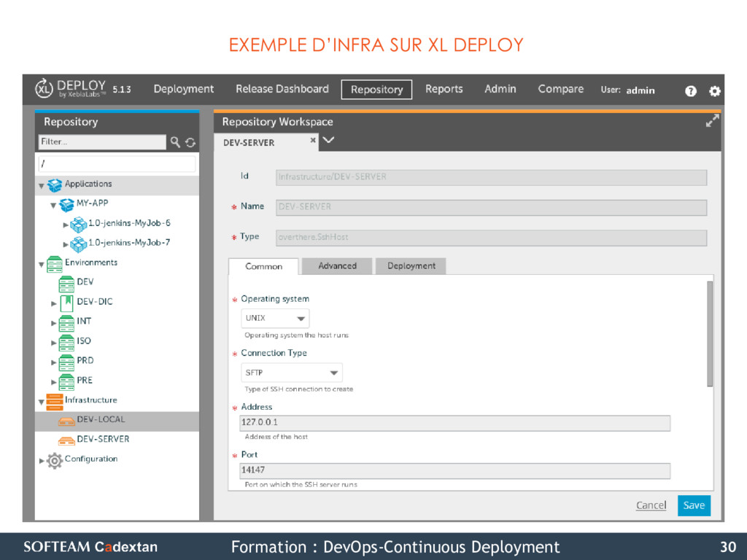
Task: Switch to the Deployment properties tab
Action: pyautogui.click(x=411, y=265)
